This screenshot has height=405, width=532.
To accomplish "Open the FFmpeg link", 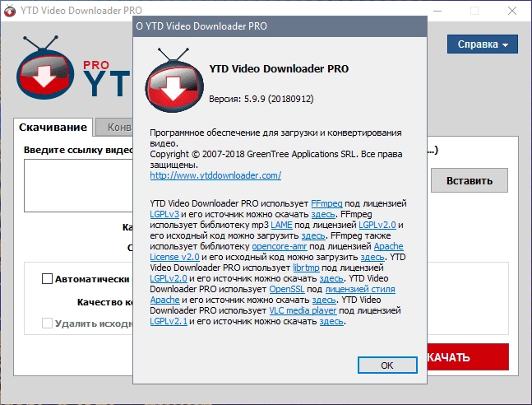I will tap(326, 203).
